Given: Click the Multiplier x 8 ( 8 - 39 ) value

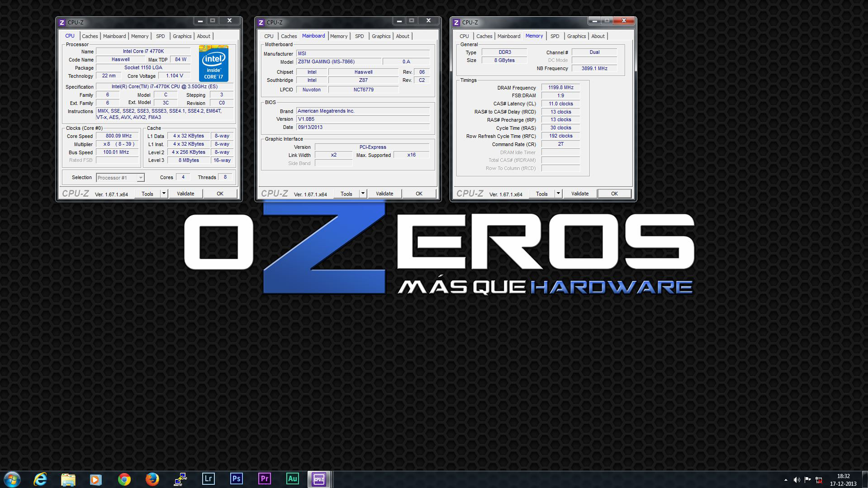Looking at the screenshot, I should tap(118, 144).
